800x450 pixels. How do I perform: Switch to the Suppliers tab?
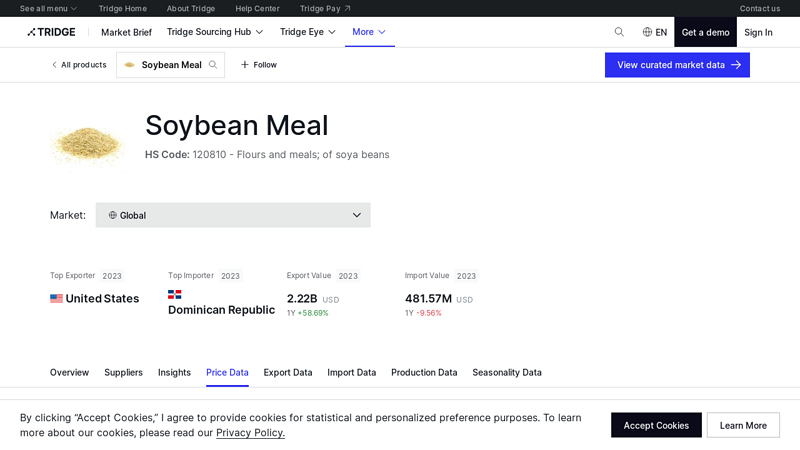coord(123,372)
